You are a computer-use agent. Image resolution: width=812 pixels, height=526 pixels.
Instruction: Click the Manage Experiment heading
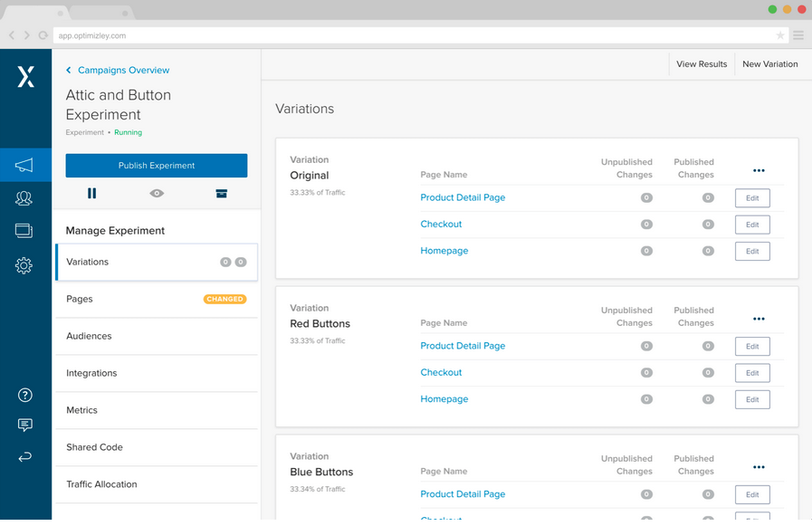[115, 231]
